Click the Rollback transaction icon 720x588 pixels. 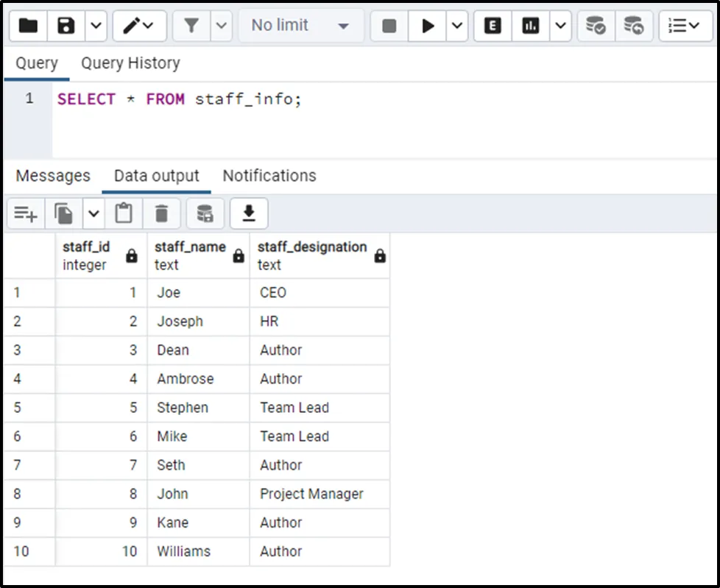tap(633, 26)
